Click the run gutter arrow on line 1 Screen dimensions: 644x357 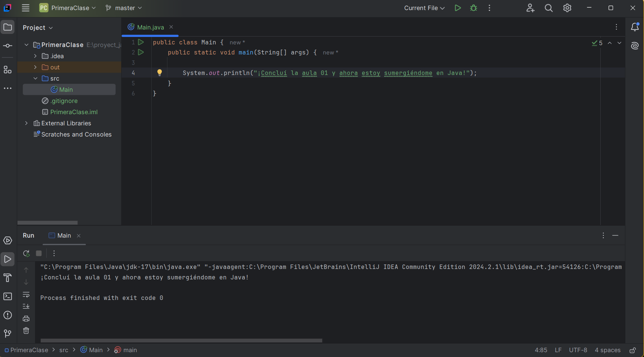(x=141, y=42)
